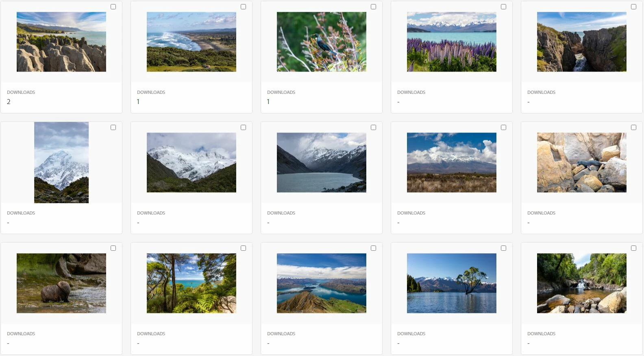Open the pancake rocks coastline thumbnail

pyautogui.click(x=61, y=42)
